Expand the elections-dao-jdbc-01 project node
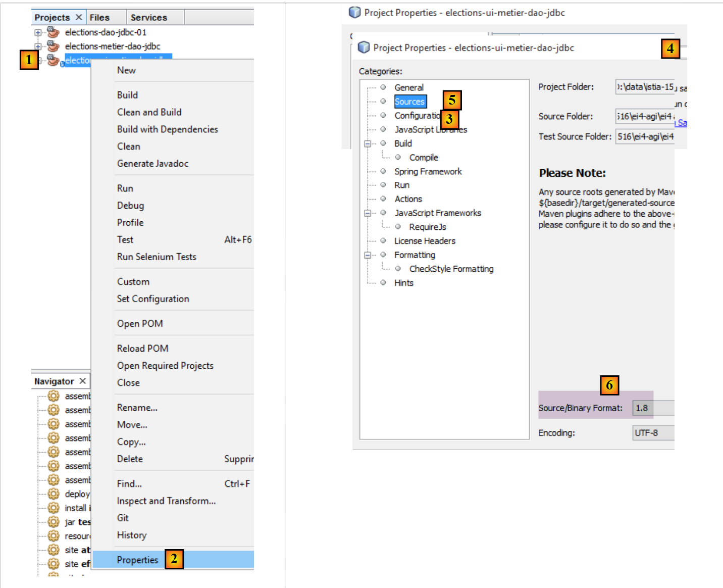Screen dimensions: 723x588 [38, 32]
